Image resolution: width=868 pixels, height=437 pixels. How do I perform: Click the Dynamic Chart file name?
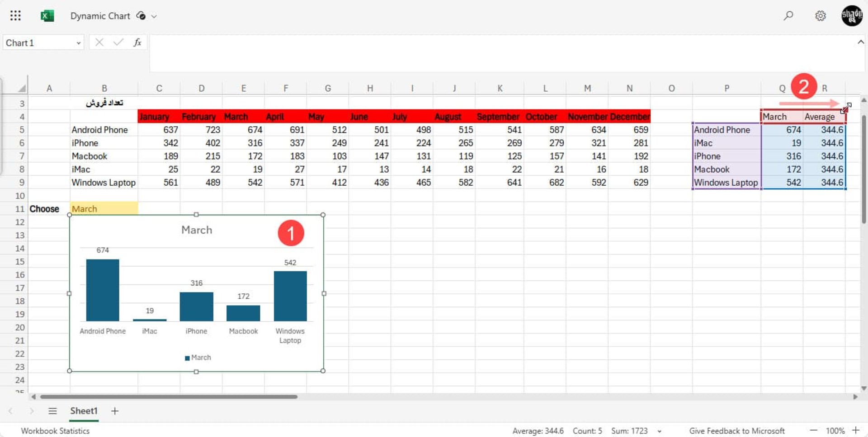[100, 16]
